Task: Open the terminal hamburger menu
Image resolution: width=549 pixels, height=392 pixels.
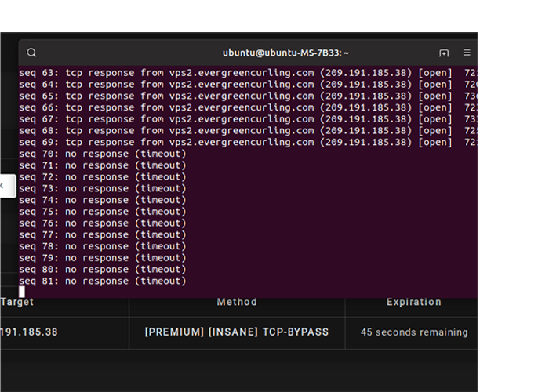Action: (467, 53)
